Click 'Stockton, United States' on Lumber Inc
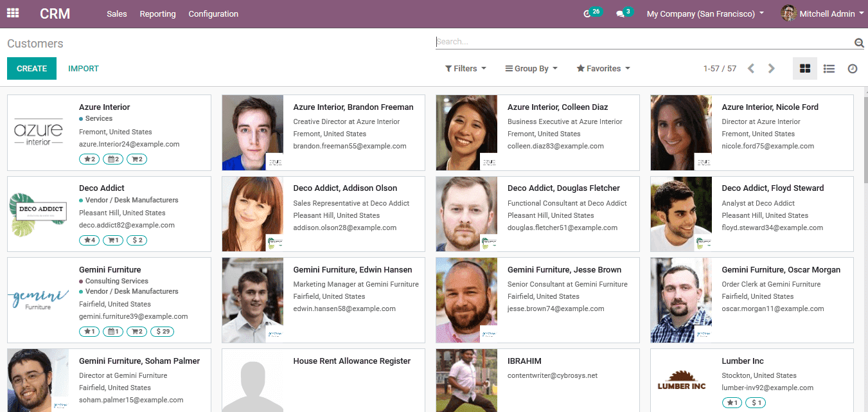Image resolution: width=868 pixels, height=412 pixels. pyautogui.click(x=759, y=375)
